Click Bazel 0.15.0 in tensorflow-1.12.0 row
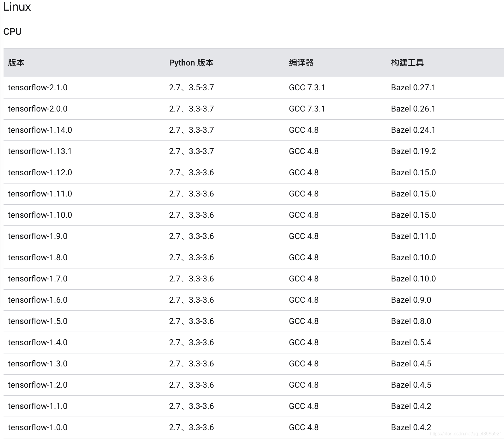 click(x=413, y=173)
